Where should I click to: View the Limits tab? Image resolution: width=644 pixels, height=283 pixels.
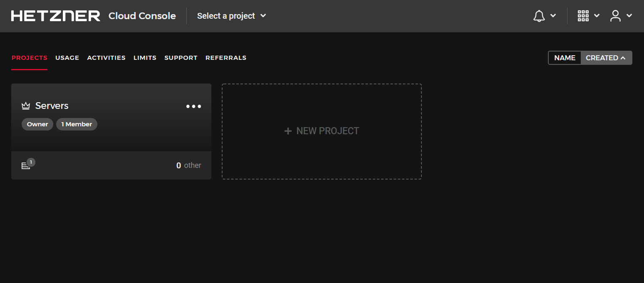click(145, 58)
